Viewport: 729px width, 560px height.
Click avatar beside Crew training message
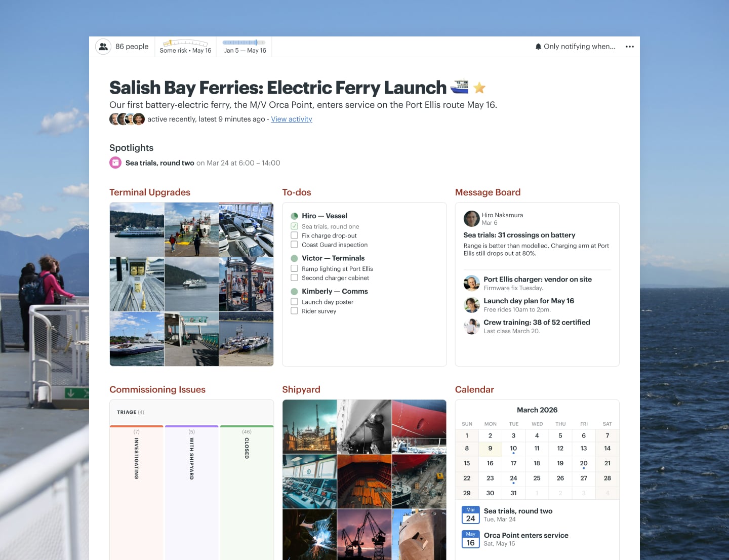[471, 326]
